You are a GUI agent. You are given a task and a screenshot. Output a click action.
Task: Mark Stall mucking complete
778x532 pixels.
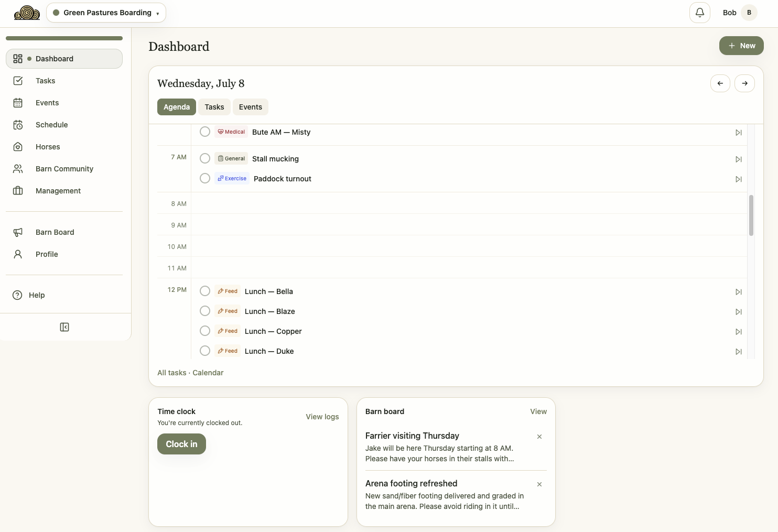205,159
